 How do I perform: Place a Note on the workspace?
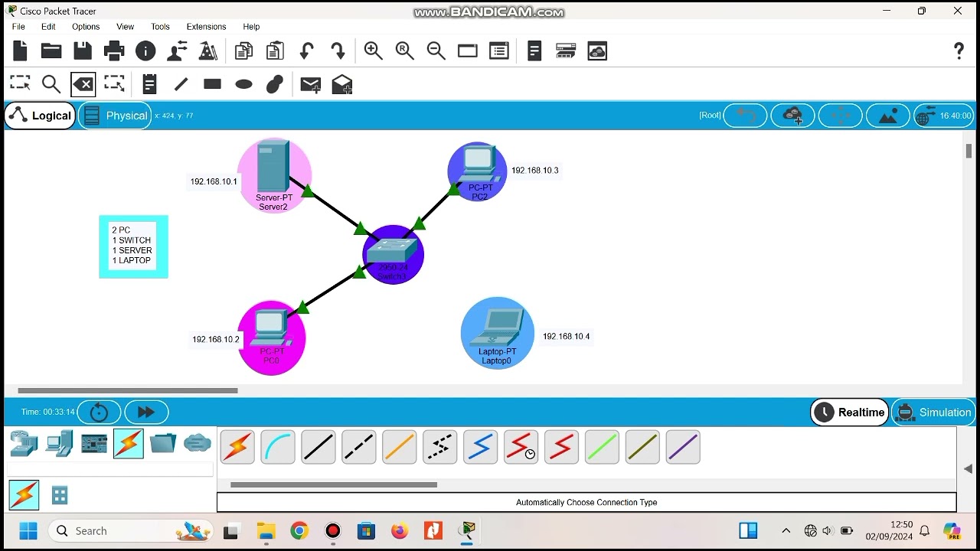(x=149, y=84)
